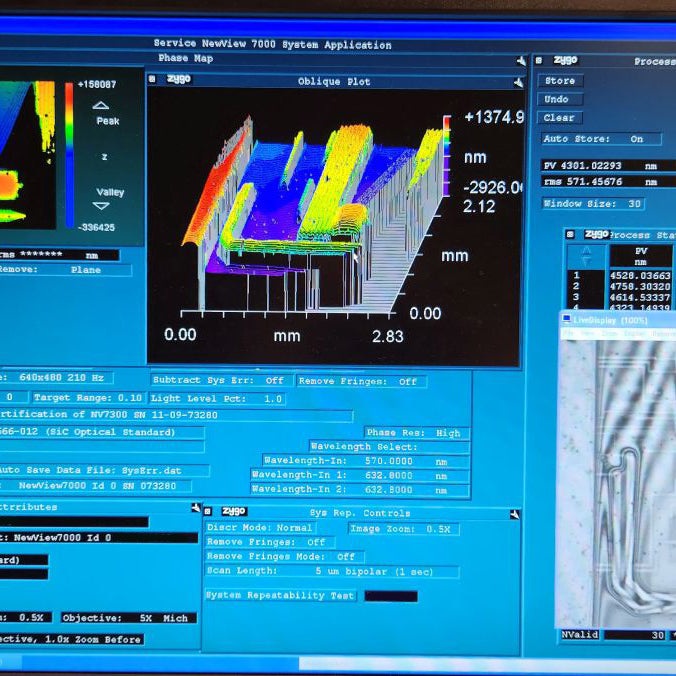Toggle Auto Store On setting
Viewport: 676px width, 676px height.
pos(601,139)
